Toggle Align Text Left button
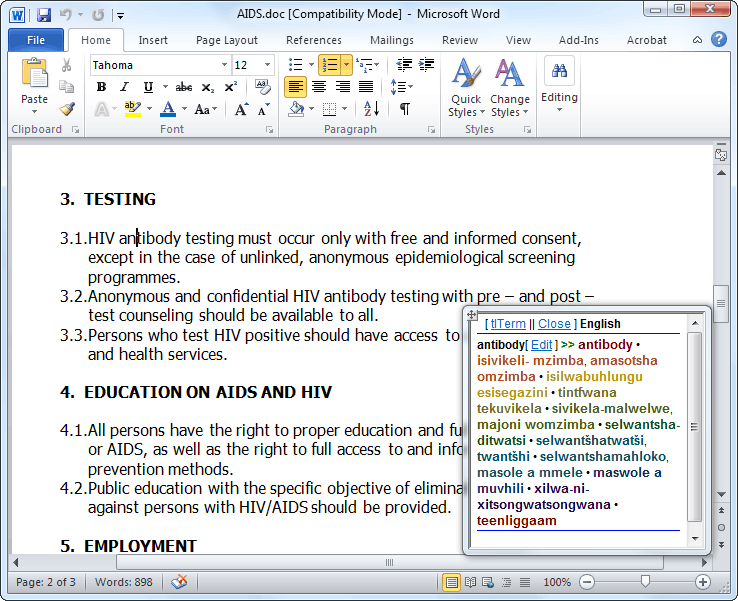738x601 pixels. coord(296,87)
